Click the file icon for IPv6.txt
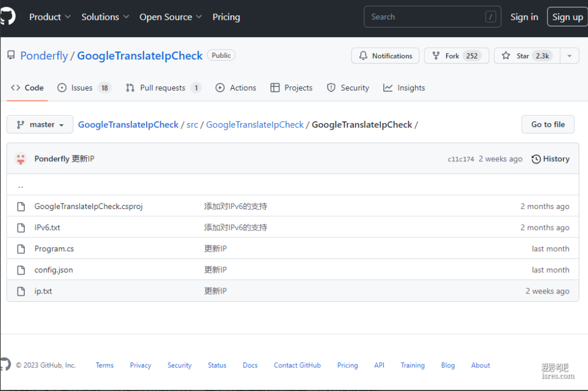This screenshot has width=588, height=391. click(x=21, y=228)
